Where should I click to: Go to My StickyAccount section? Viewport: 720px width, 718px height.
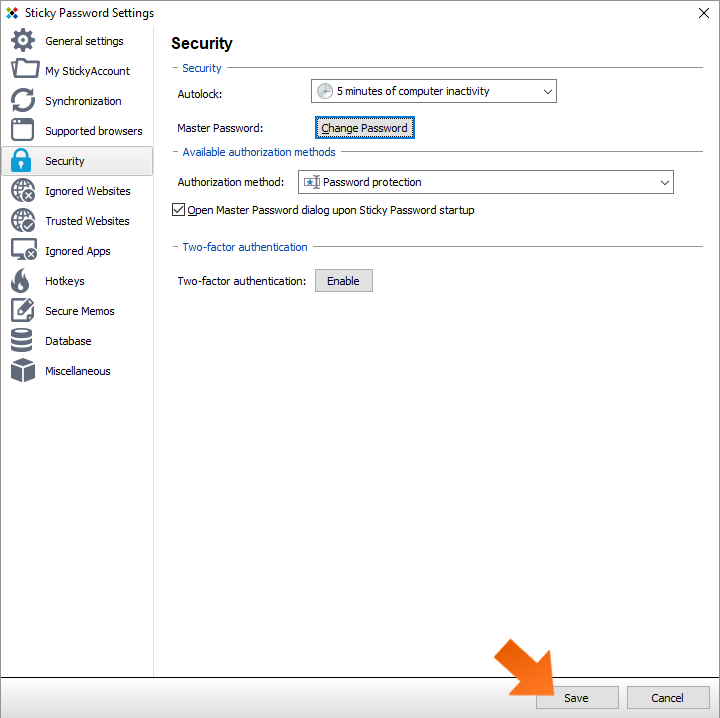(x=87, y=71)
